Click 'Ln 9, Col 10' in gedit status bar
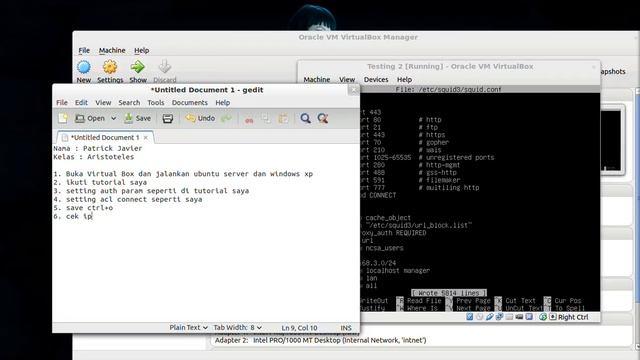The width and height of the screenshot is (640, 360). (299, 328)
